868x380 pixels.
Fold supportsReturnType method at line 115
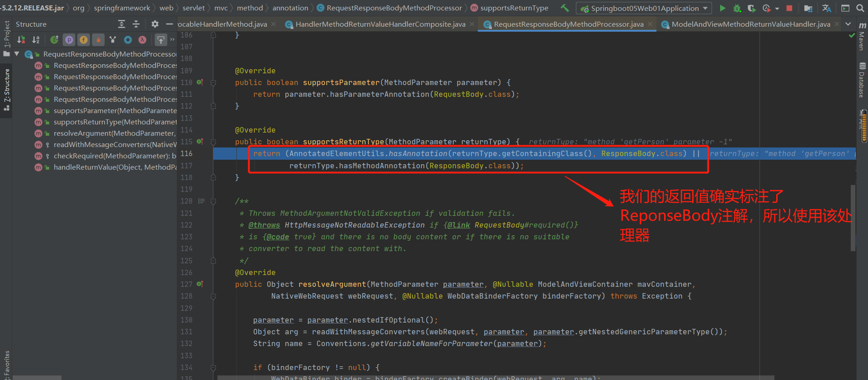(213, 142)
